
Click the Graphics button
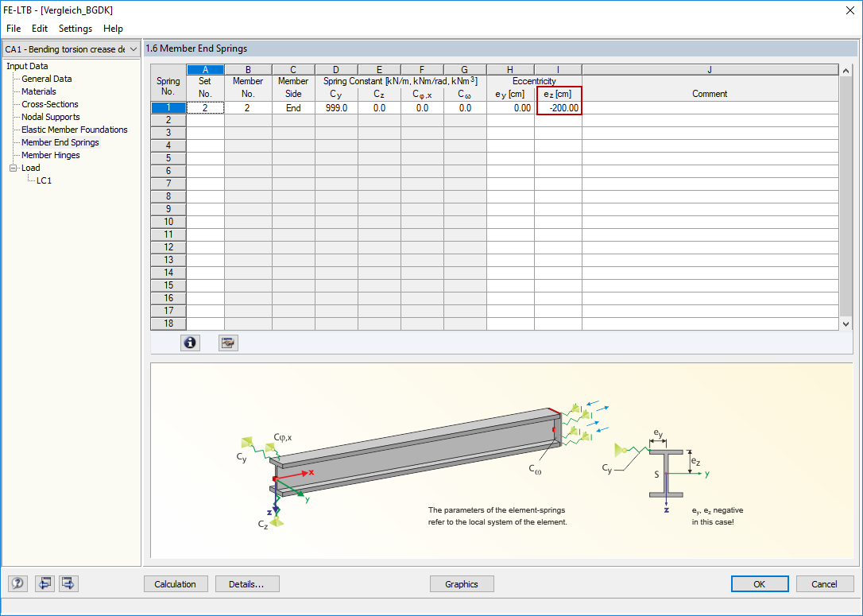462,584
